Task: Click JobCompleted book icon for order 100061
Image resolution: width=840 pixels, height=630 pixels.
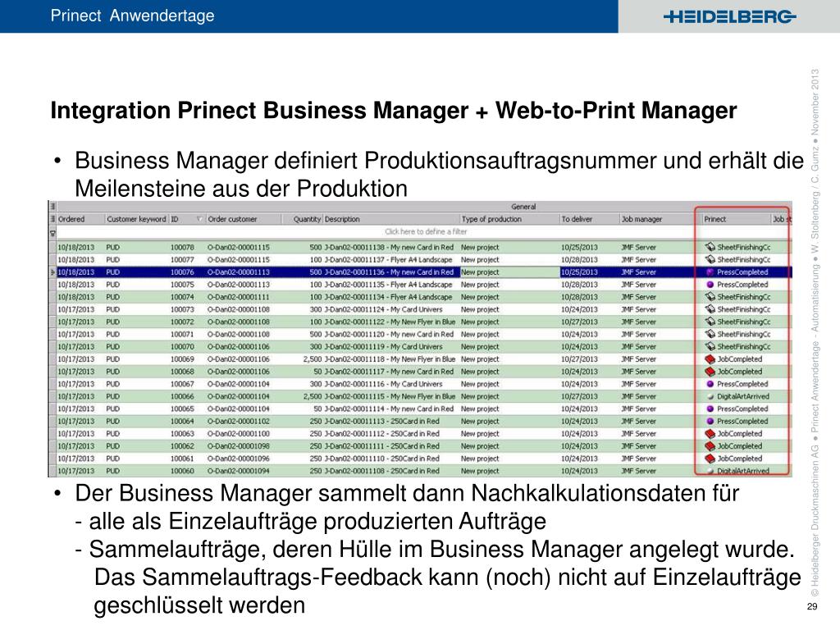Action: click(x=710, y=459)
